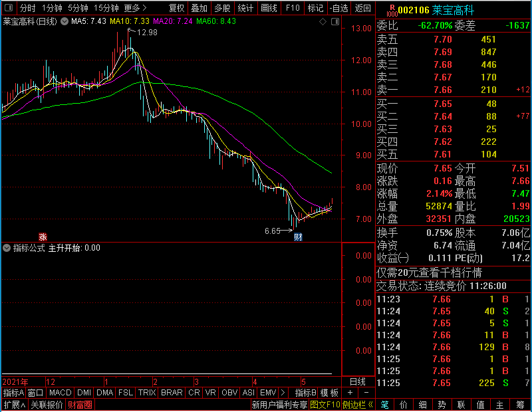Switch to 1分钟 period
The height and width of the screenshot is (412, 532).
tap(52, 8)
